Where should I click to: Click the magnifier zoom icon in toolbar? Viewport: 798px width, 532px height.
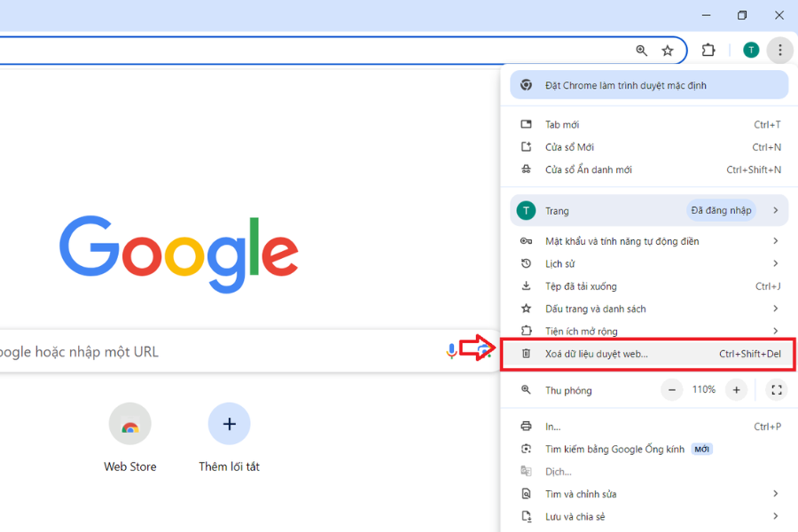point(641,51)
